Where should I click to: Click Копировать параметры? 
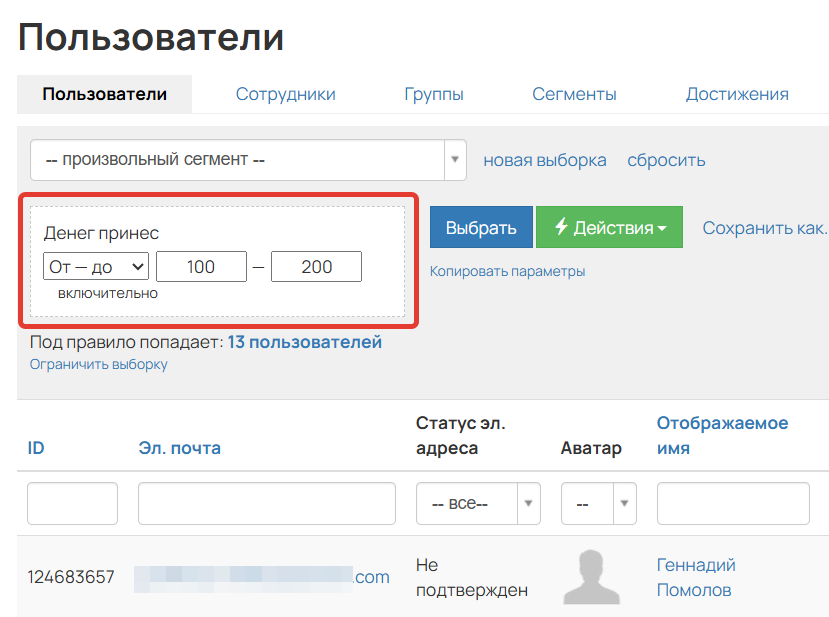click(x=506, y=272)
